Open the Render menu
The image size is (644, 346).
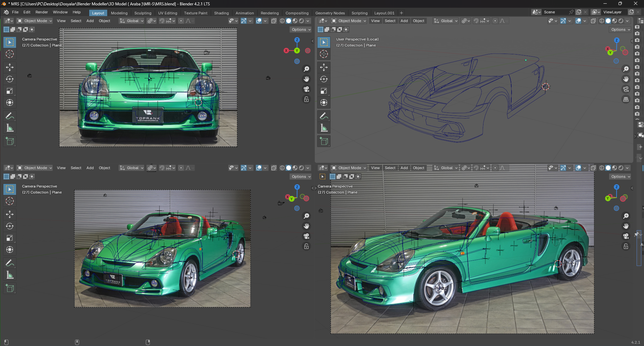[42, 12]
